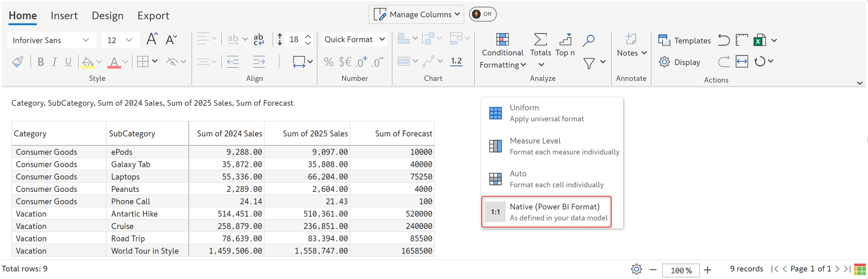Click the Undo arrow icon

(x=723, y=40)
